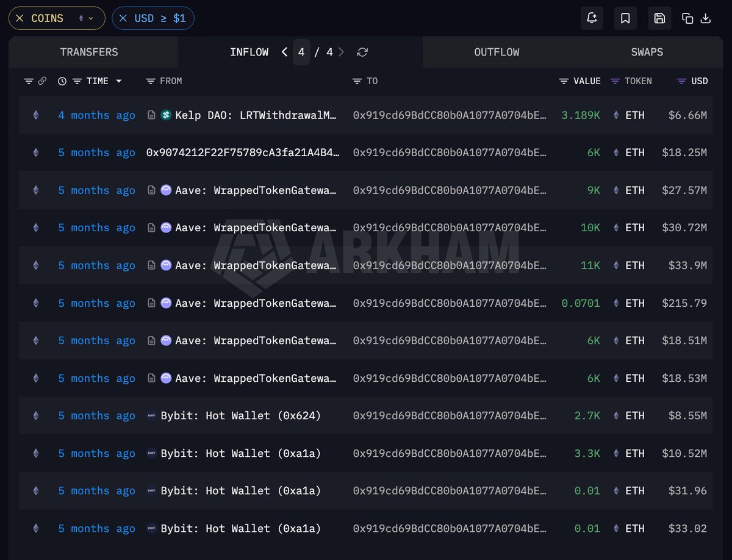Go to previous inflow page
732x560 pixels.
(284, 52)
